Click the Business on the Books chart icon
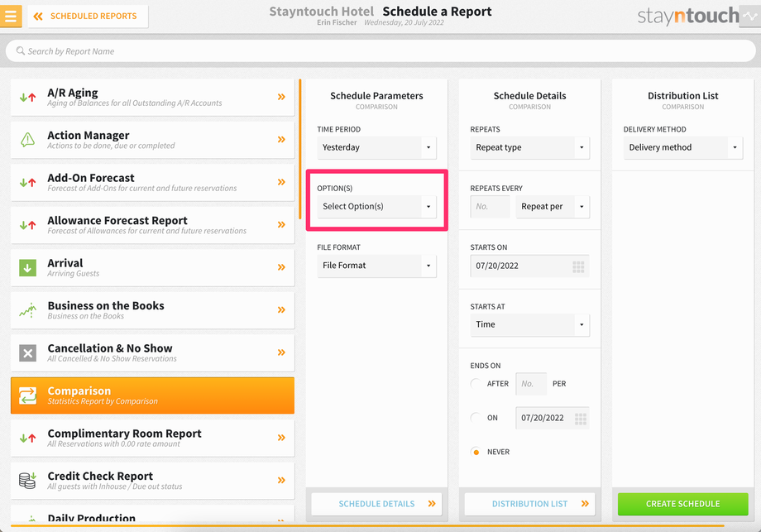 point(27,310)
